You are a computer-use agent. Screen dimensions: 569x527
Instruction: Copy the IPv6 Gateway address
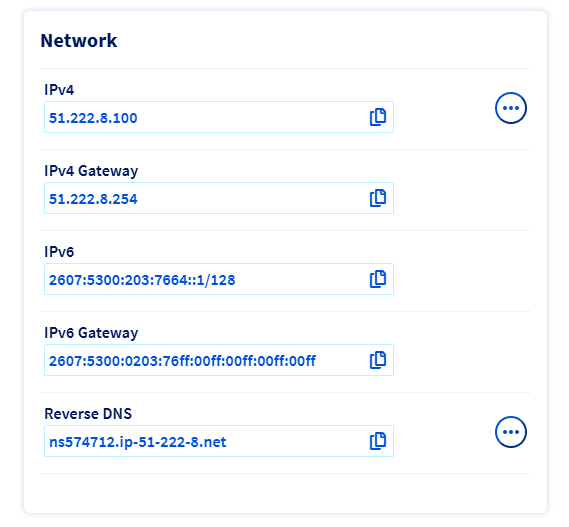coord(378,360)
